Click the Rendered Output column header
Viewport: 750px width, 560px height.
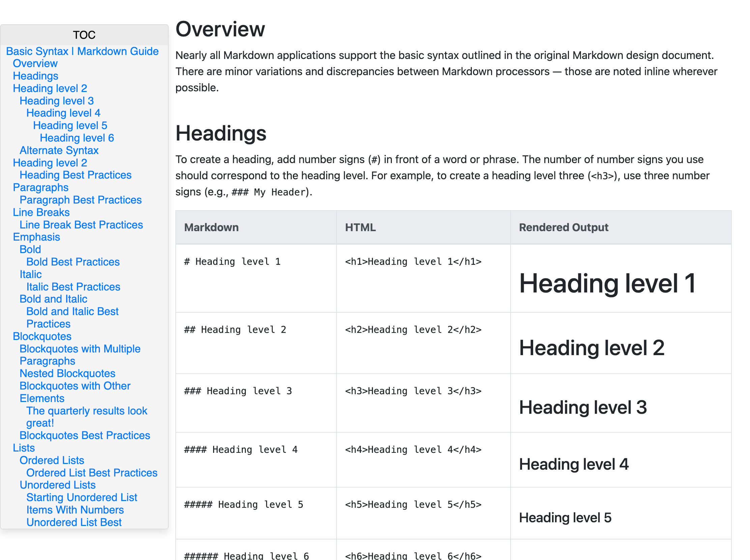(563, 227)
